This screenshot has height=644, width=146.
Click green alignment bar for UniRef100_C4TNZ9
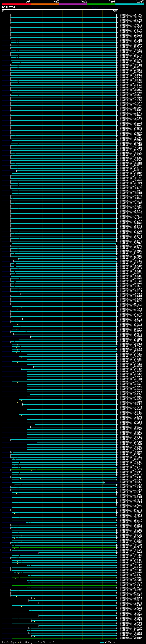point(64,469)
